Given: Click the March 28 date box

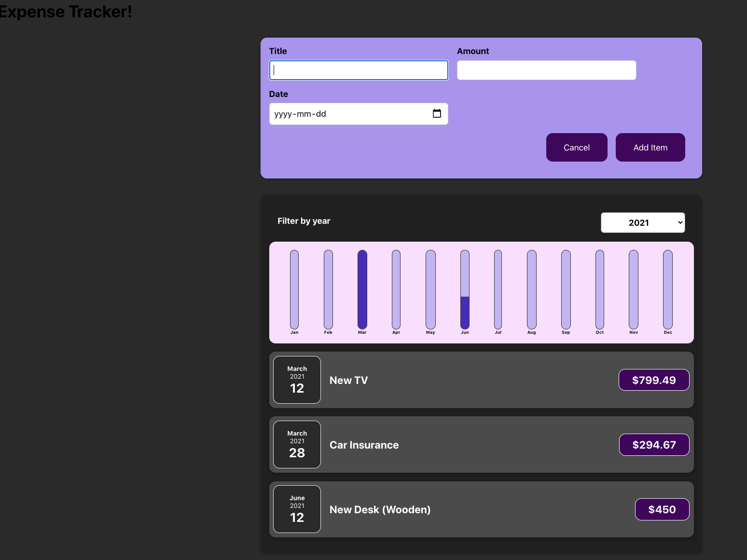Looking at the screenshot, I should tap(297, 445).
